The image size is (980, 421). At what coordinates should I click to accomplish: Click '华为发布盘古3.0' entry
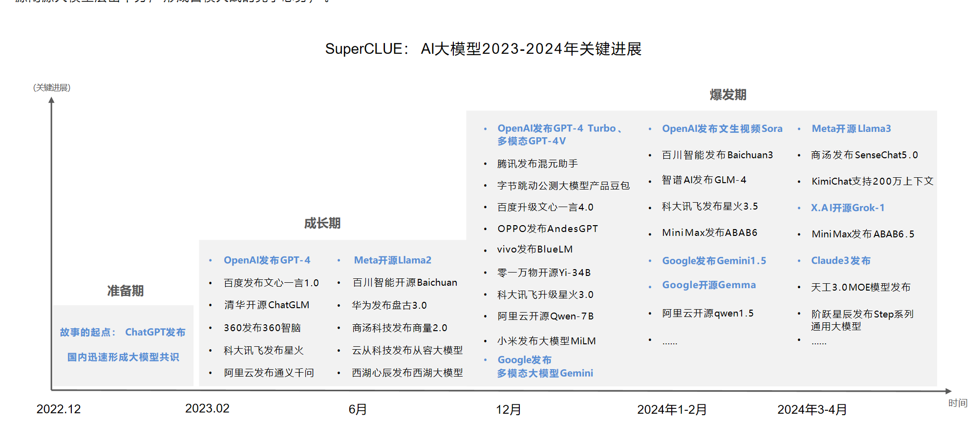389,305
